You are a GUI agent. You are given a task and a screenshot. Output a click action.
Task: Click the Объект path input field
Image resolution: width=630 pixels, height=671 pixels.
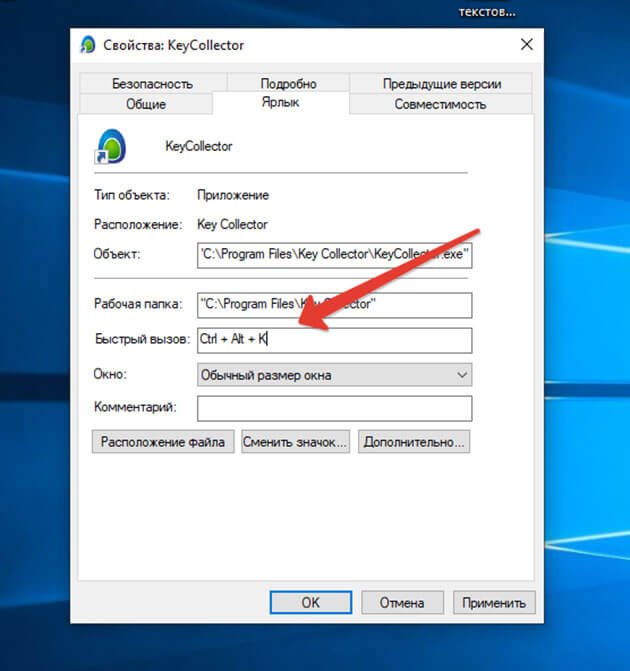coord(335,255)
